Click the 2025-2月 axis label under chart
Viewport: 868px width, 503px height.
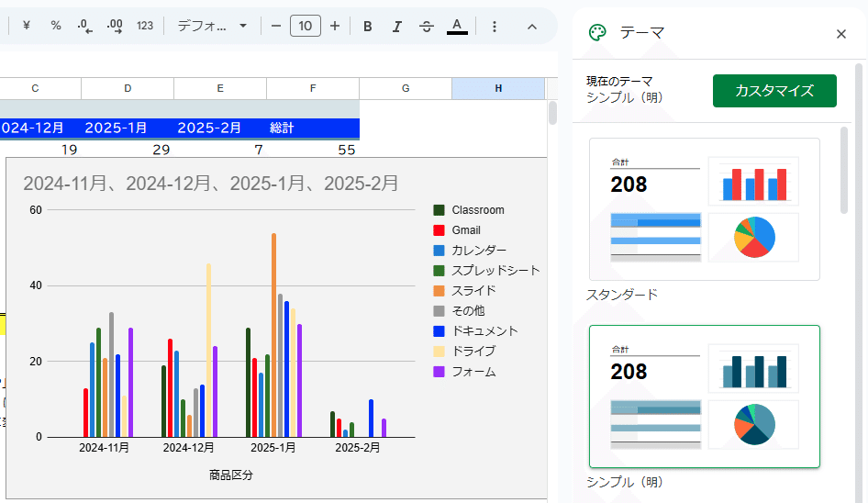click(x=358, y=448)
